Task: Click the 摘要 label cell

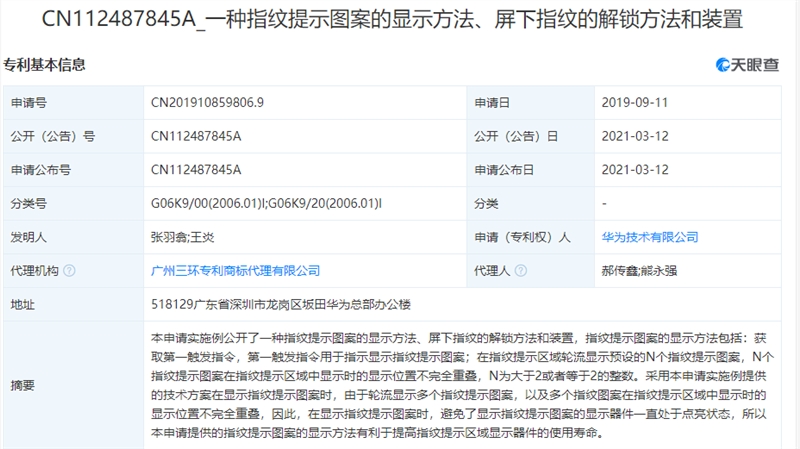Action: click(x=73, y=385)
